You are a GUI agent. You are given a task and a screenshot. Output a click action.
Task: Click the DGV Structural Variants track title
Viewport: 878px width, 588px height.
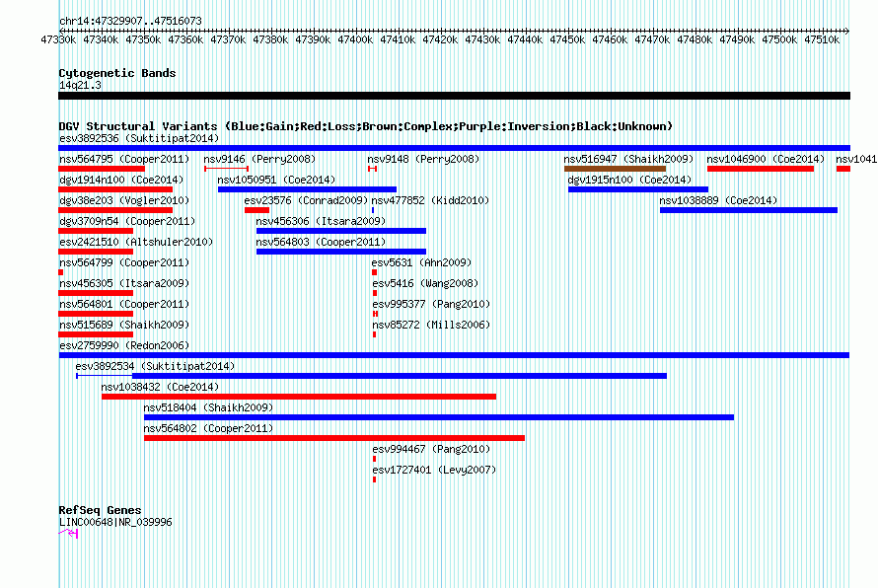click(366, 126)
